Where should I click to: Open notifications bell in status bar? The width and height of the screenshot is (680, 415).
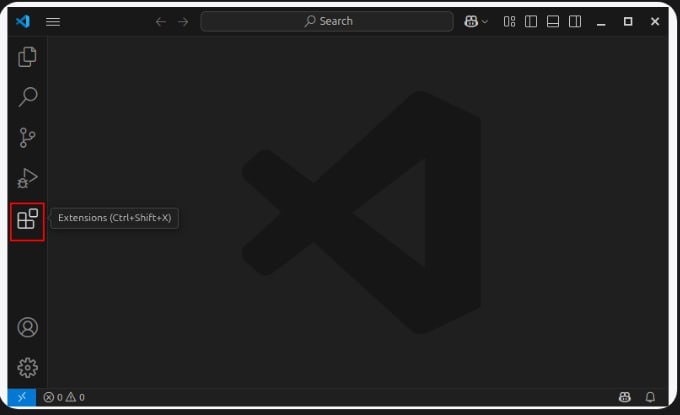click(650, 397)
